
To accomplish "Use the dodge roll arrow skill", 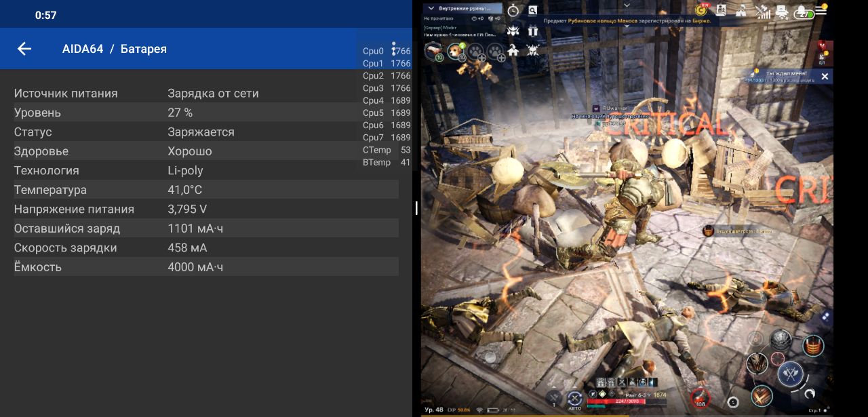I will click(x=810, y=393).
